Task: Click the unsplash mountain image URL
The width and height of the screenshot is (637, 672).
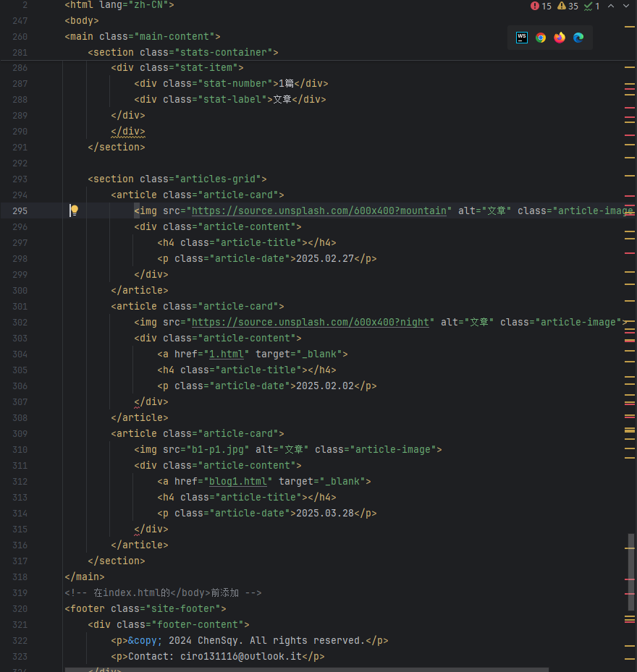Action: 318,210
